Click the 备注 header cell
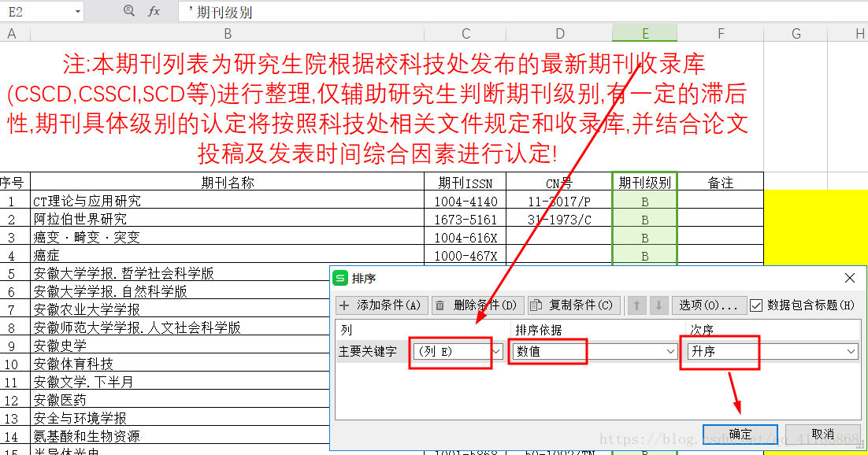 (721, 182)
